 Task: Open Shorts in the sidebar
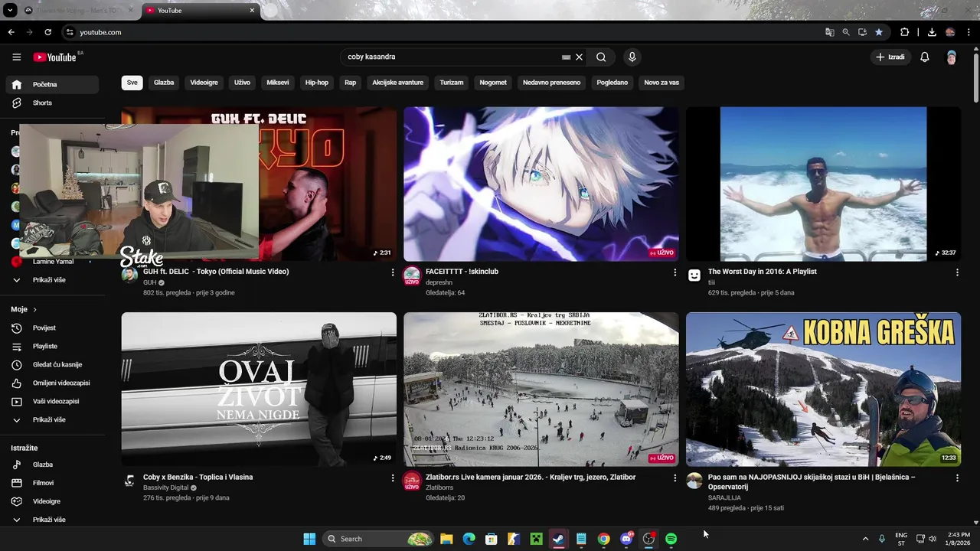[x=54, y=103]
